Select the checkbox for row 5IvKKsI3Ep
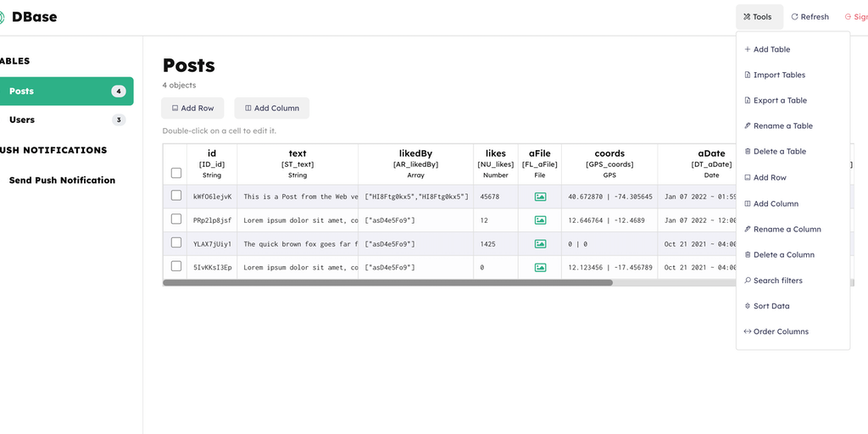The width and height of the screenshot is (868, 434). coord(176,266)
